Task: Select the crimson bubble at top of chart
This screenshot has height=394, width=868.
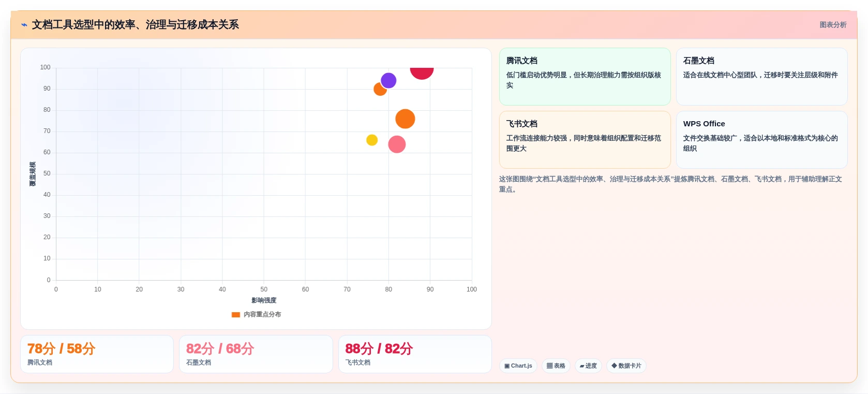Action: coord(422,72)
